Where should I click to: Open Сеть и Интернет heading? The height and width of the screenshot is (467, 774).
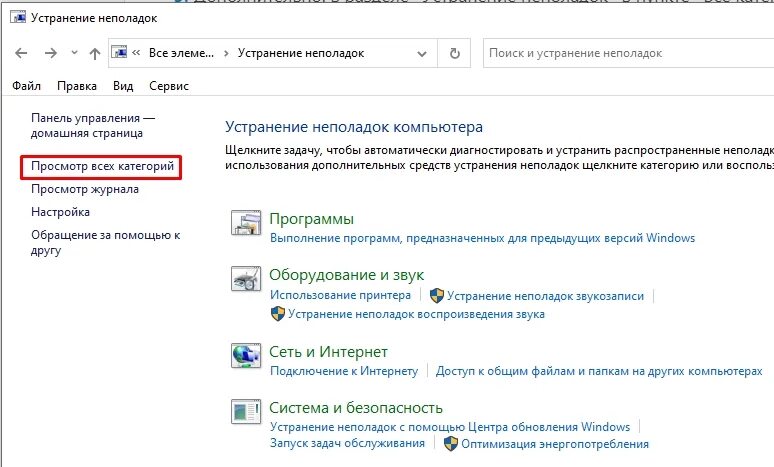(x=328, y=351)
